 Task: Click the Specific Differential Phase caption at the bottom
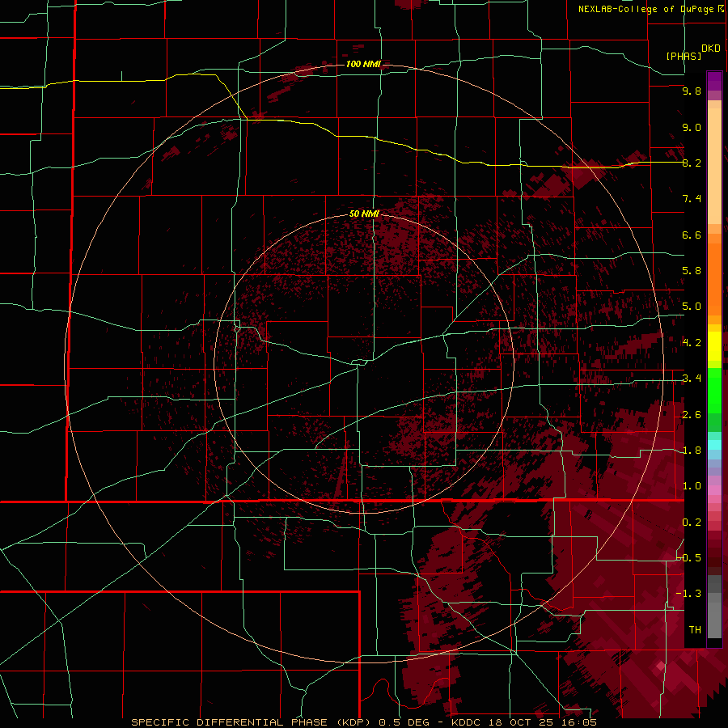point(364,722)
